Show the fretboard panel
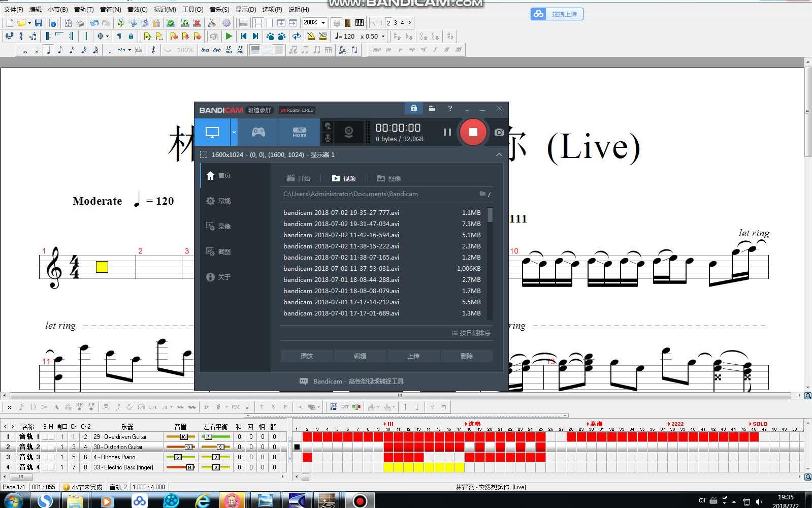The image size is (812, 508). click(x=348, y=23)
